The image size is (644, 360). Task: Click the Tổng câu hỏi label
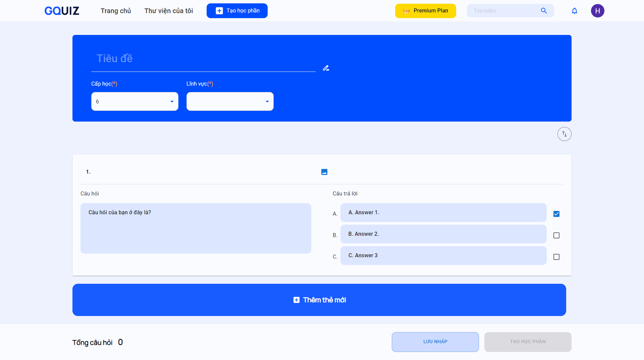92,343
